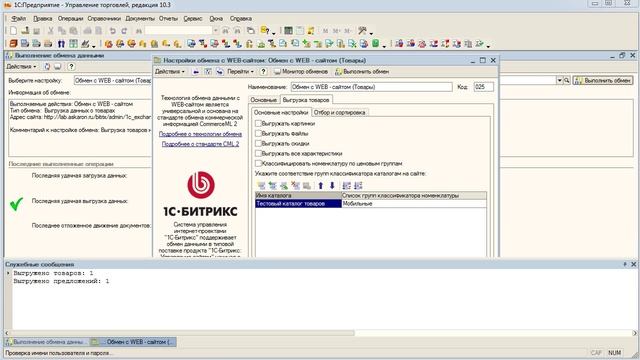Click the magnifier icon next to setting selector
Screen dimensions: 640x360
(567, 80)
